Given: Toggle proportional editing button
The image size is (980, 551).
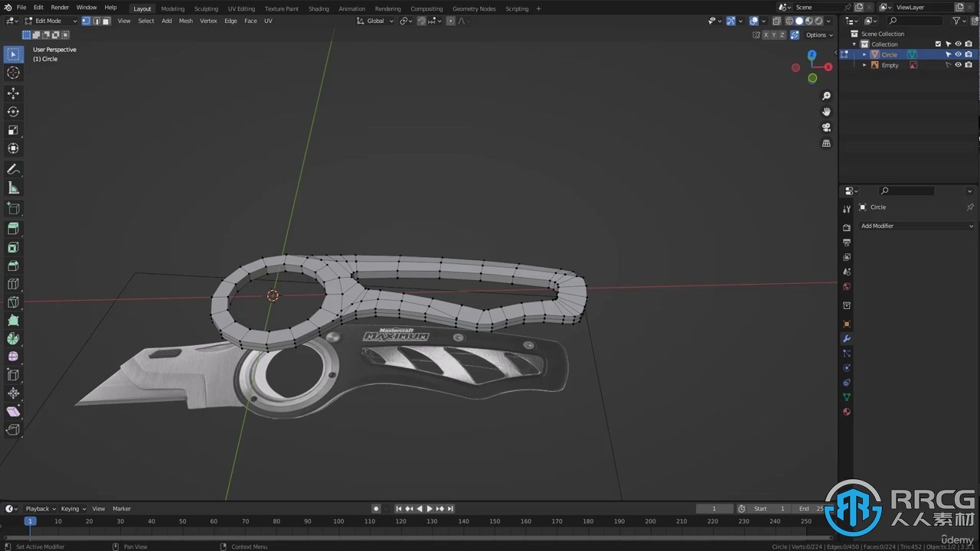Looking at the screenshot, I should coord(452,21).
